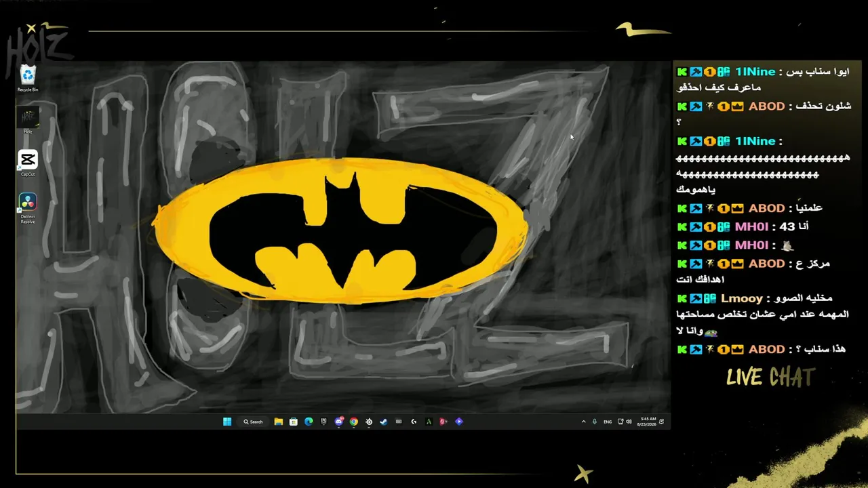The image size is (868, 488).
Task: Launch Microsoft Edge from the taskbar
Action: 309,422
